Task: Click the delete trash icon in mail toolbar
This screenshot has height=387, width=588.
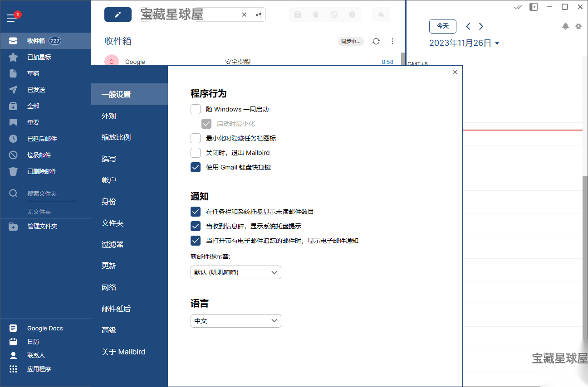Action: [316, 15]
